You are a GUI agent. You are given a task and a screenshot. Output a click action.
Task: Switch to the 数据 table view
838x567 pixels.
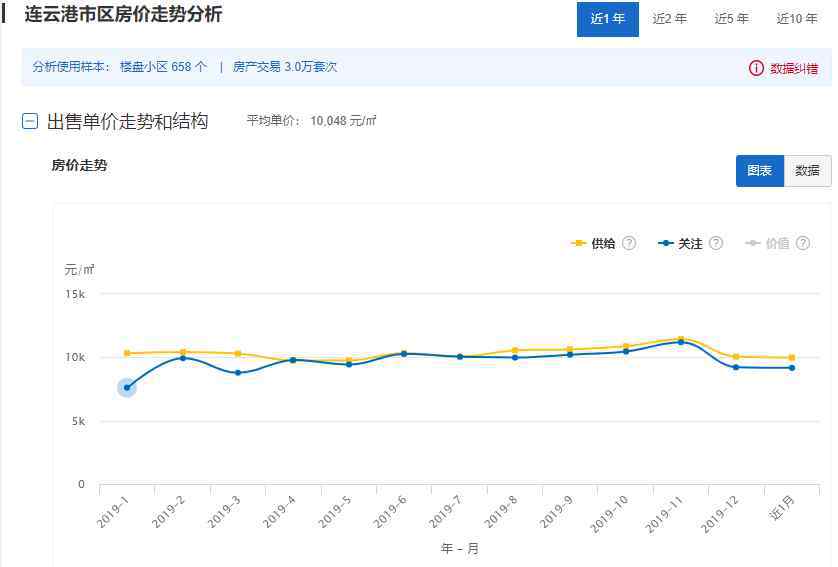[x=807, y=170]
